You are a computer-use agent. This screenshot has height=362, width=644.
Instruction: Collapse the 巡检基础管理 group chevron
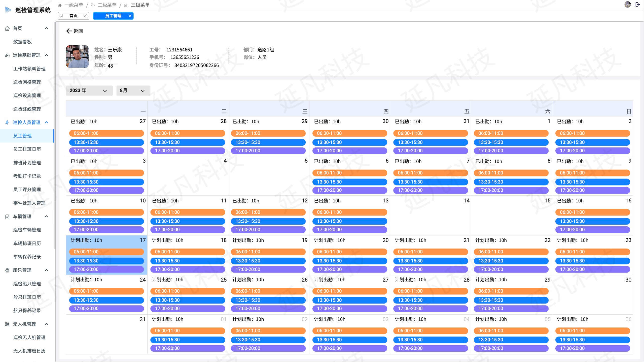46,55
